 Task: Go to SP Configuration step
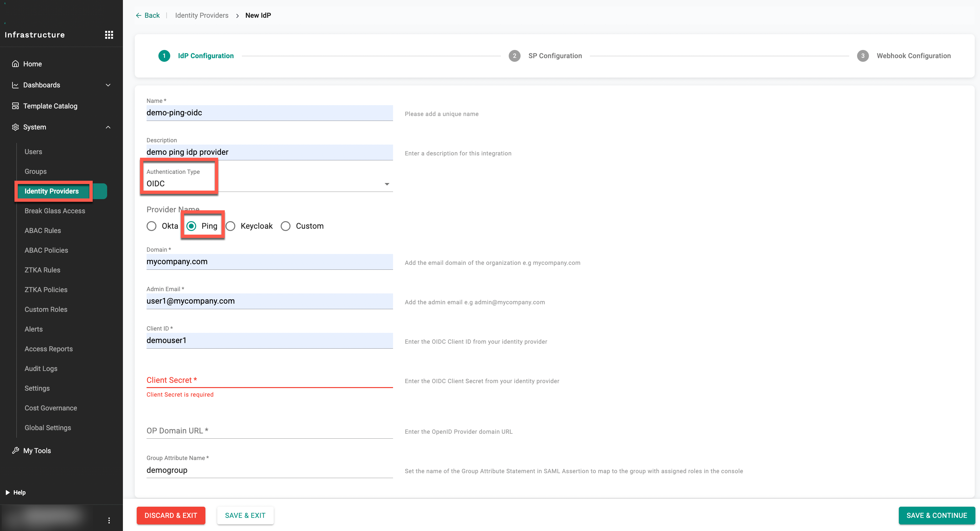(555, 56)
